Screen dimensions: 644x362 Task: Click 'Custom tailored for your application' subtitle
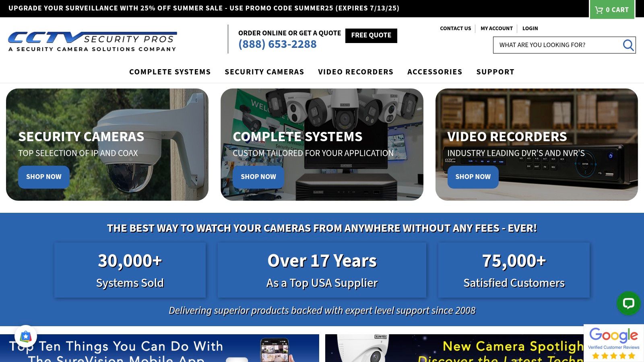[x=313, y=153]
